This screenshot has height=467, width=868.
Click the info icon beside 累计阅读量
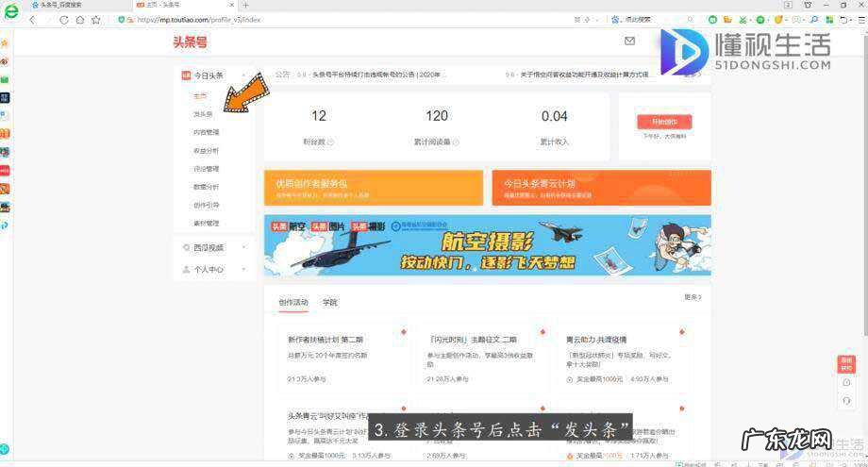coord(456,142)
